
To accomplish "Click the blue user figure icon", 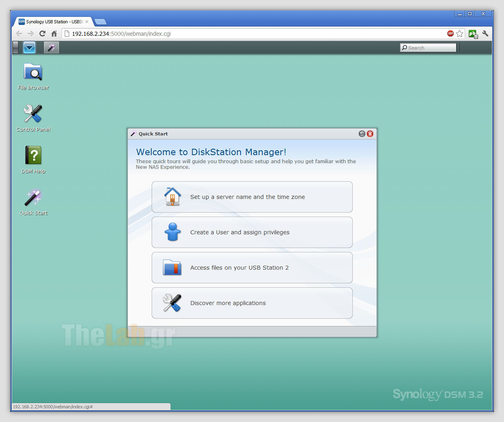I will tap(173, 232).
